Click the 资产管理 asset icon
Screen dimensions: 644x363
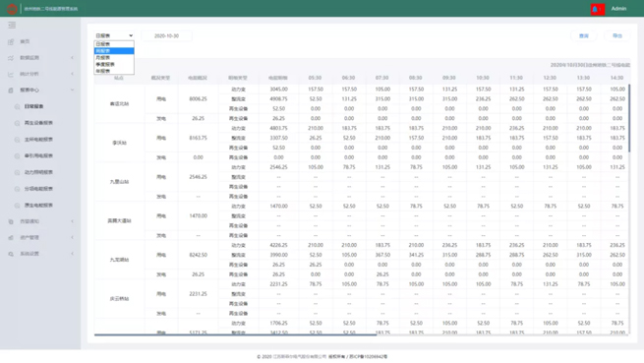[x=11, y=238]
